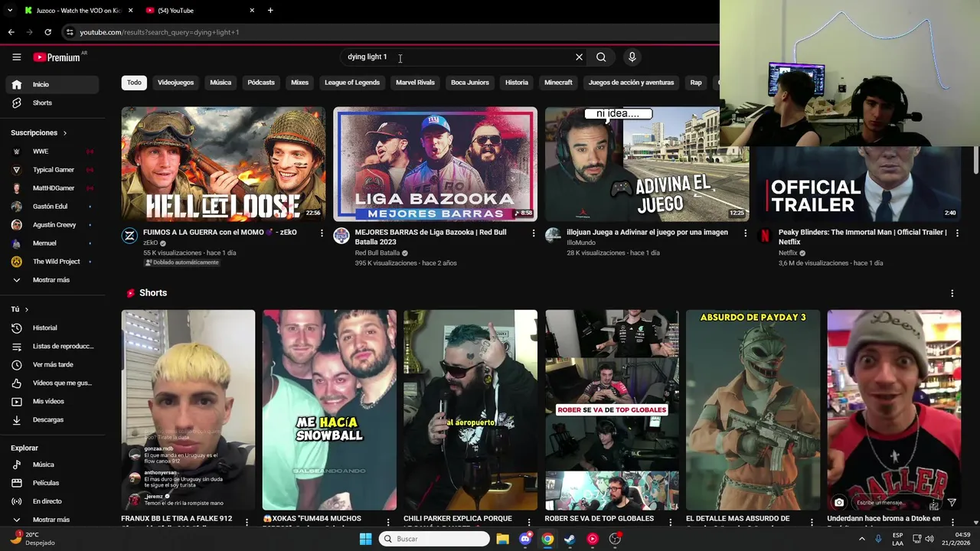
Task: Click the magnifier search button
Action: (x=601, y=57)
